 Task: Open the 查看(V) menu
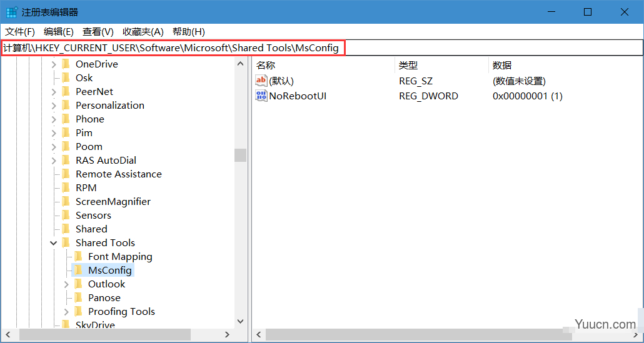click(x=98, y=32)
